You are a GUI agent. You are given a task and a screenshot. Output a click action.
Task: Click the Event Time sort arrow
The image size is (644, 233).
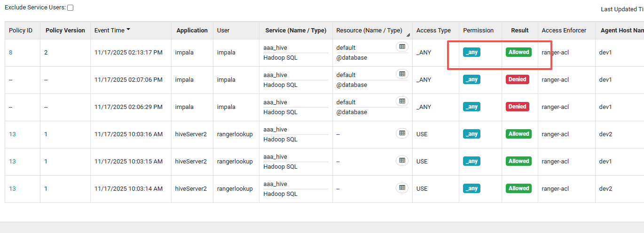pos(128,30)
